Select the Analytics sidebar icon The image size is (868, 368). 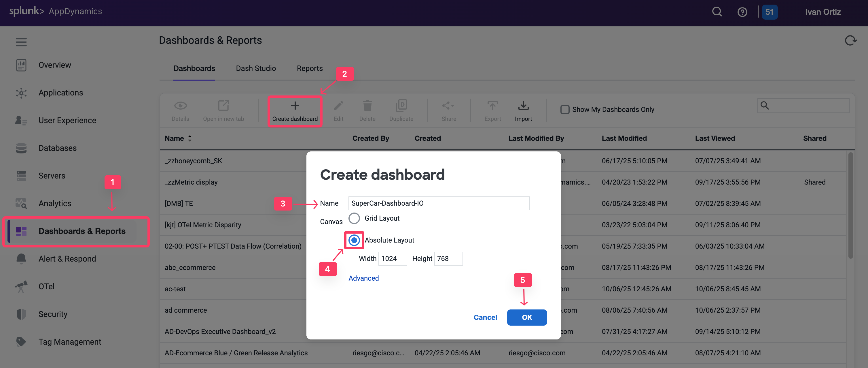tap(21, 203)
